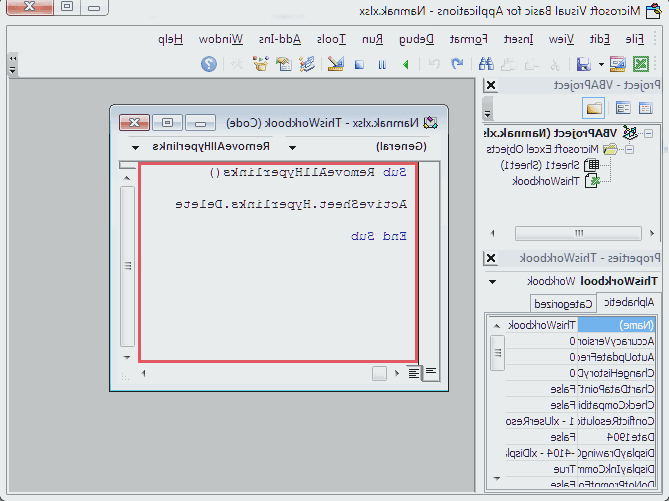Toggle Folders view in Project panel

594,108
